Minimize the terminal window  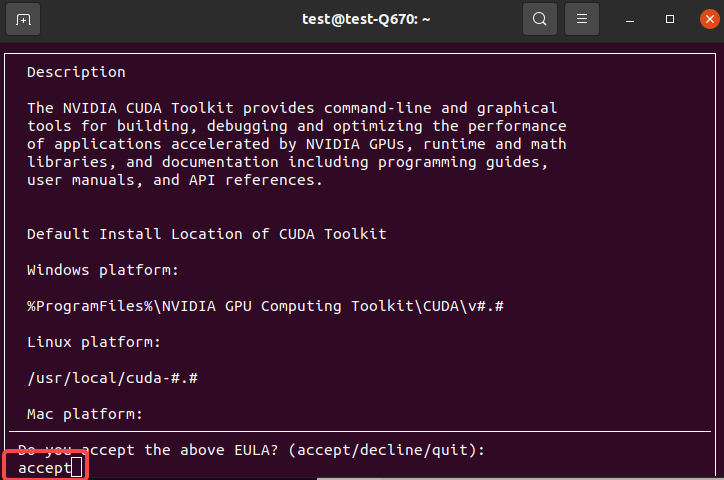630,19
